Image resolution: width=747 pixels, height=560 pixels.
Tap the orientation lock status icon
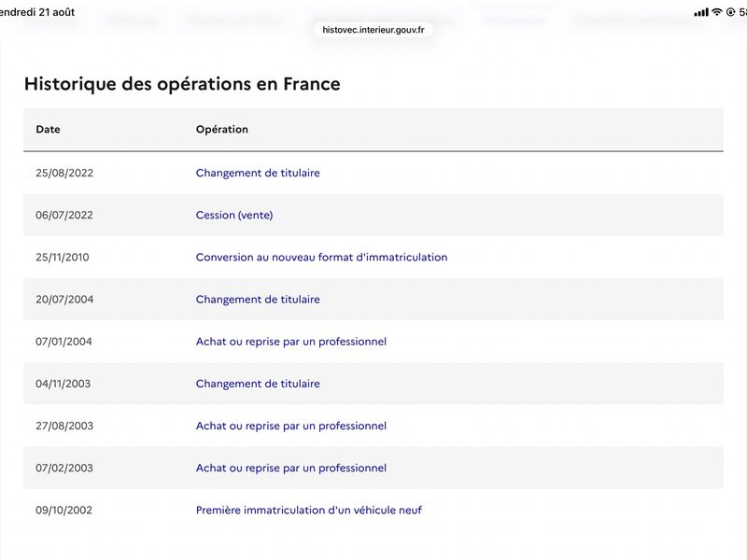tap(730, 12)
